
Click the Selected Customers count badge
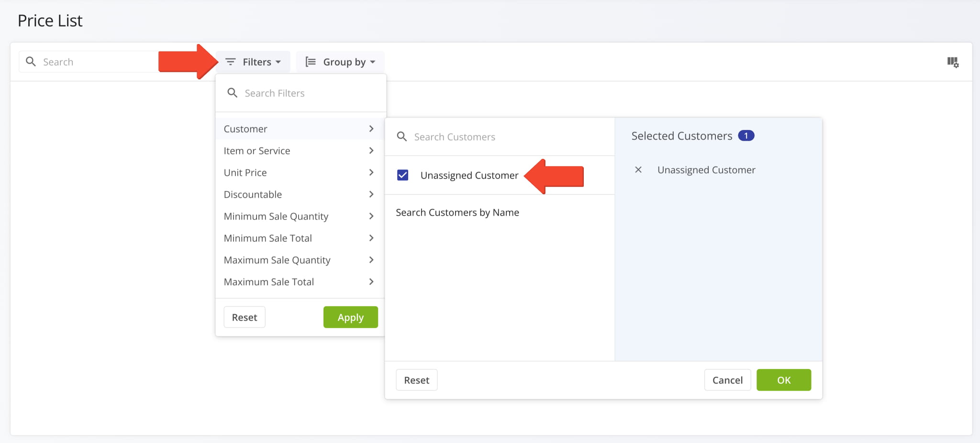746,135
